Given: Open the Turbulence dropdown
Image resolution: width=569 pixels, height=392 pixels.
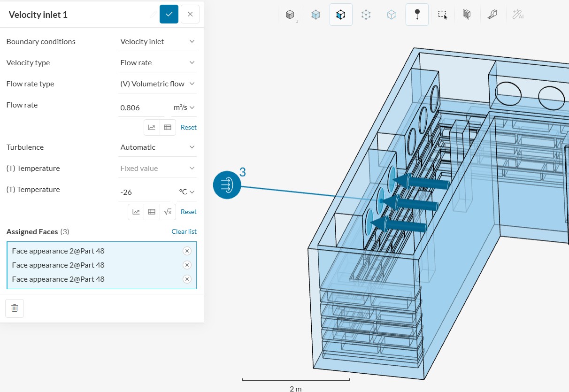Looking at the screenshot, I should (x=157, y=147).
